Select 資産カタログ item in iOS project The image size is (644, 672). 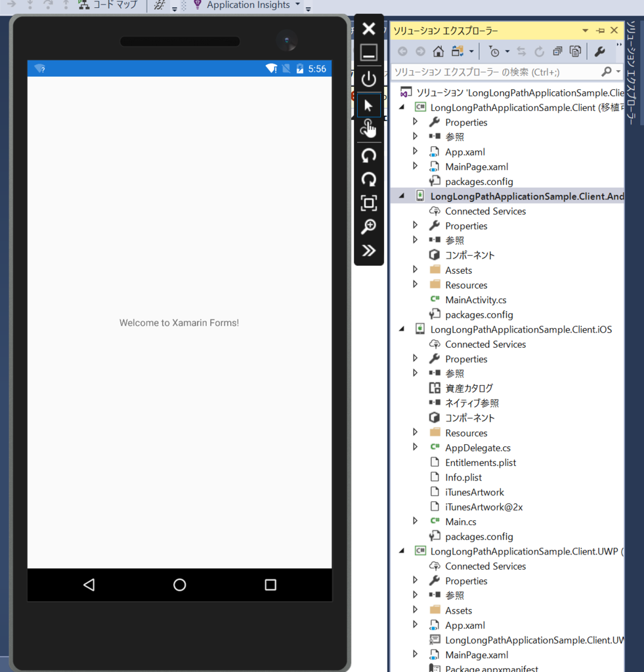point(469,388)
